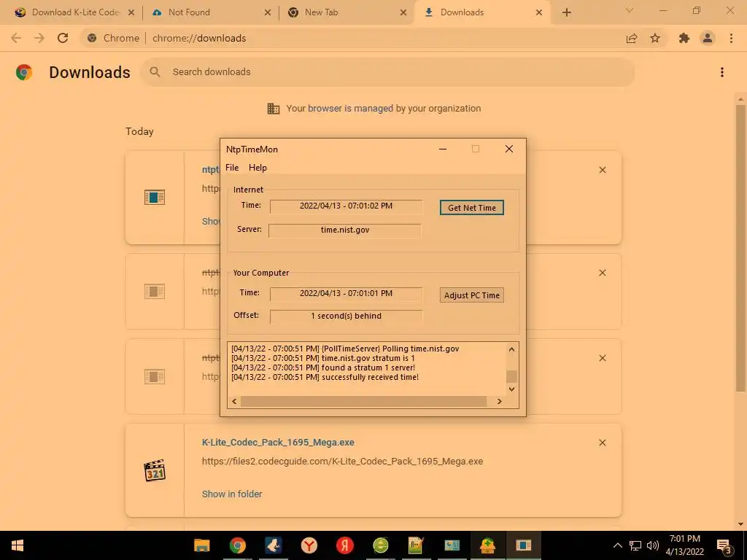This screenshot has height=560, width=747.
Task: Click the K-Lite Codec Pack file icon
Action: coord(155,470)
